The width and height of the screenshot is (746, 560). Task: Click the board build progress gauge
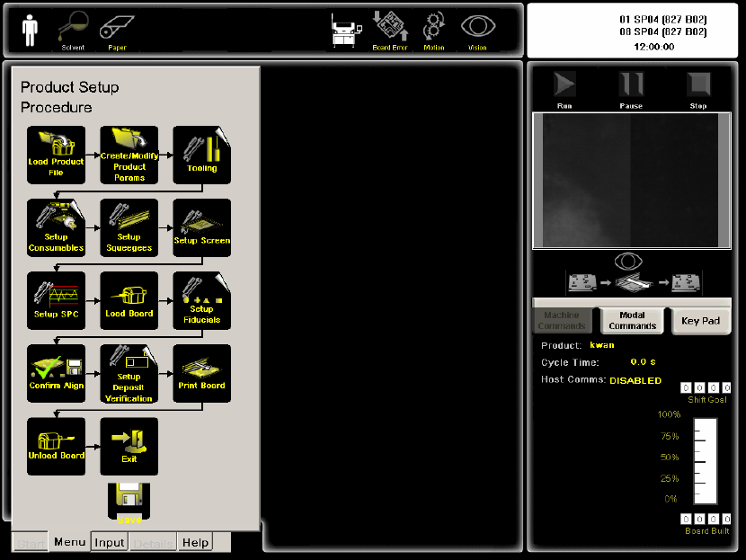pos(705,461)
